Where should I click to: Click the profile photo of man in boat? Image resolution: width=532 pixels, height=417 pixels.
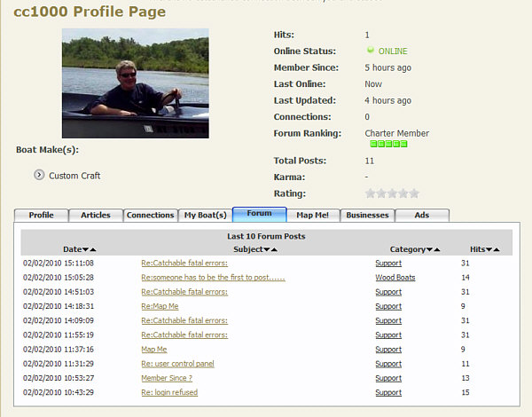coord(136,83)
